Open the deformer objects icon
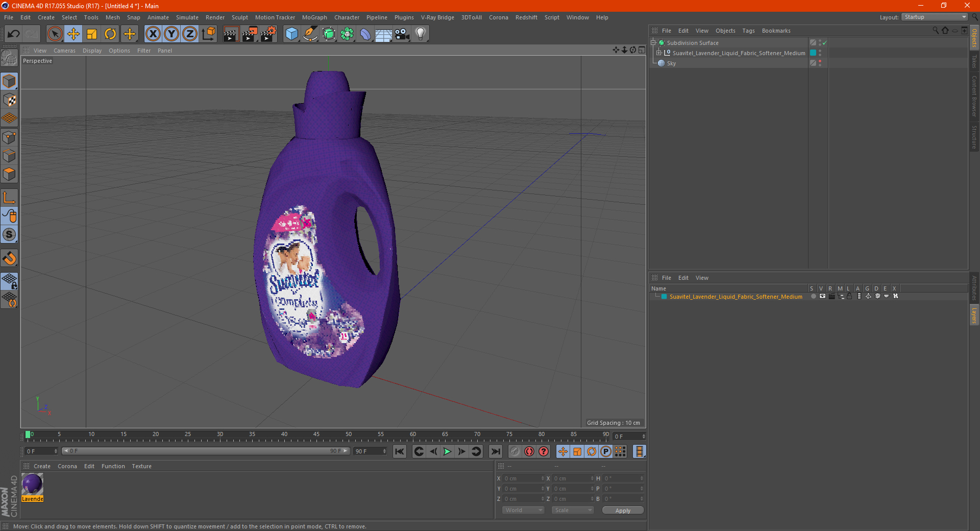 point(365,34)
